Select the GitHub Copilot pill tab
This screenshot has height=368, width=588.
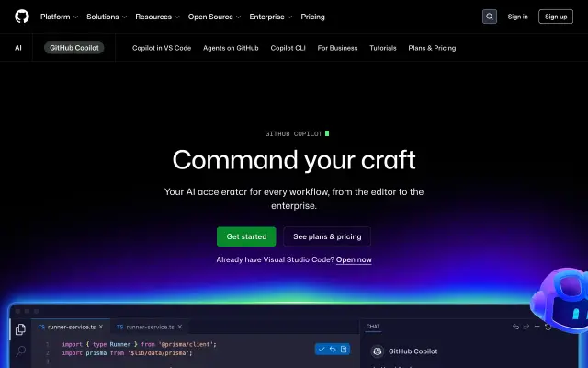tap(74, 48)
